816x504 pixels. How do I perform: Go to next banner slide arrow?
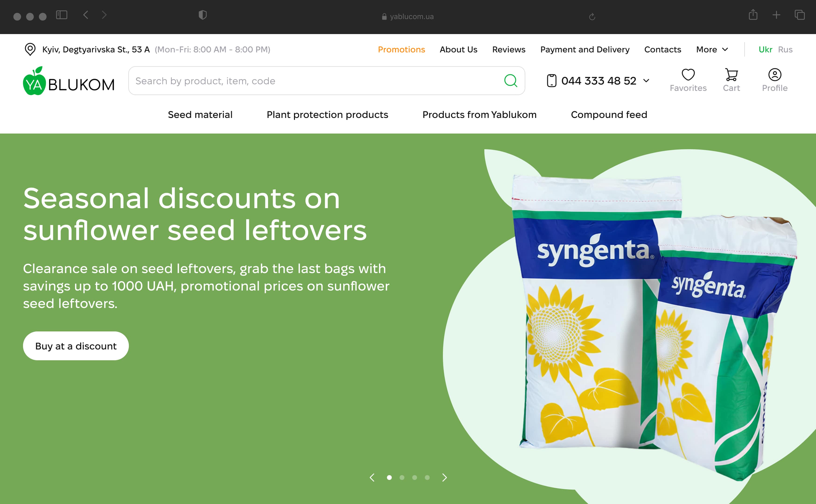tap(444, 478)
